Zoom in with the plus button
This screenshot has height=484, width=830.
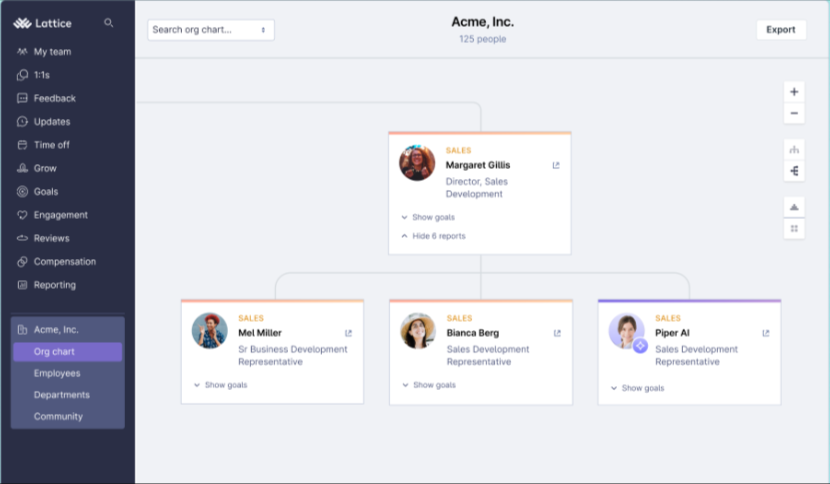coord(794,92)
